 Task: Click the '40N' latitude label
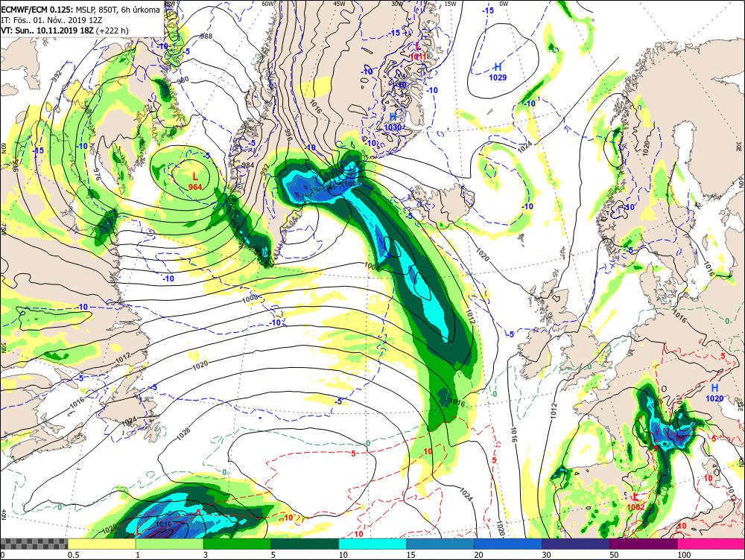4,514
